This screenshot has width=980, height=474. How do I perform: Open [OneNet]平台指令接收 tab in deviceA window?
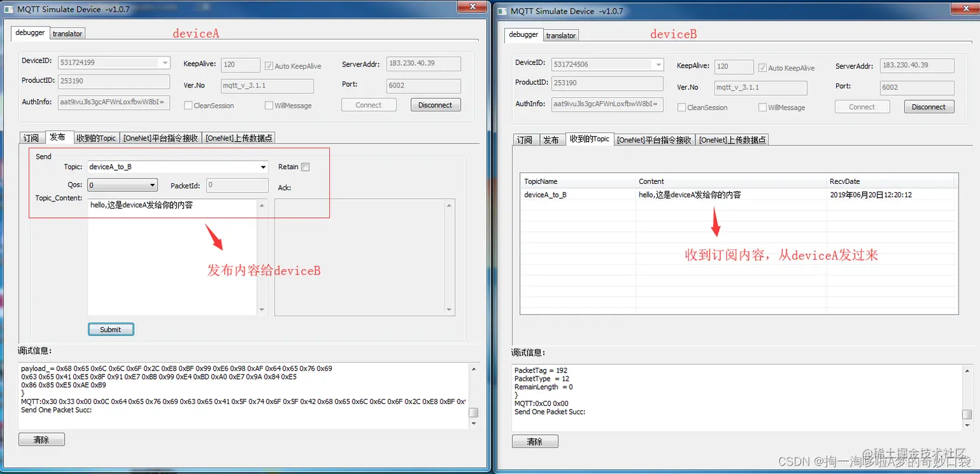pos(161,138)
